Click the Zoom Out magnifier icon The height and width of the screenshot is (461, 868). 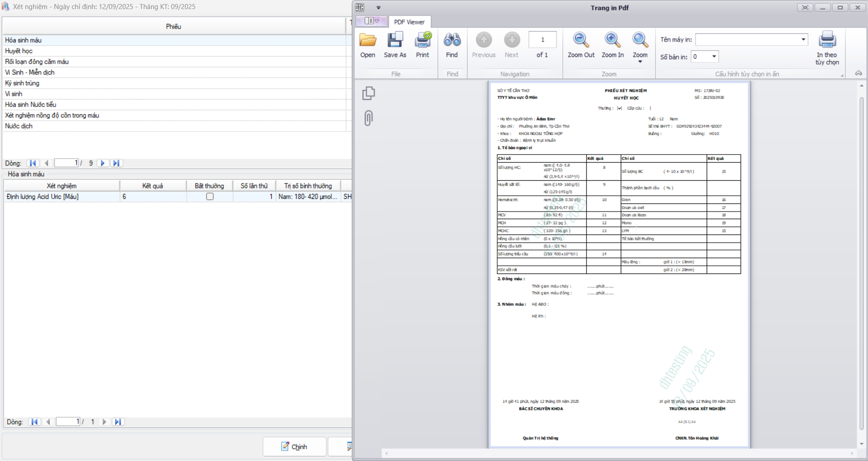[x=581, y=40]
